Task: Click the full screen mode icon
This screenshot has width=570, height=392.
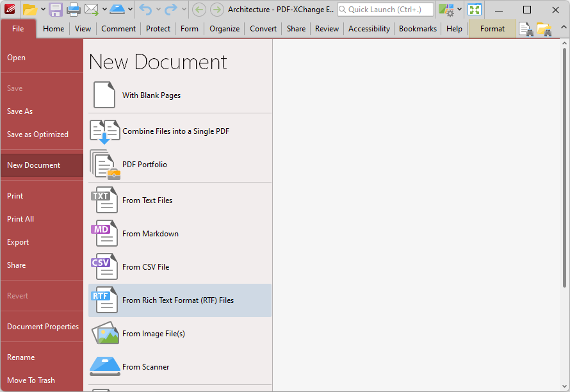Action: 475,10
